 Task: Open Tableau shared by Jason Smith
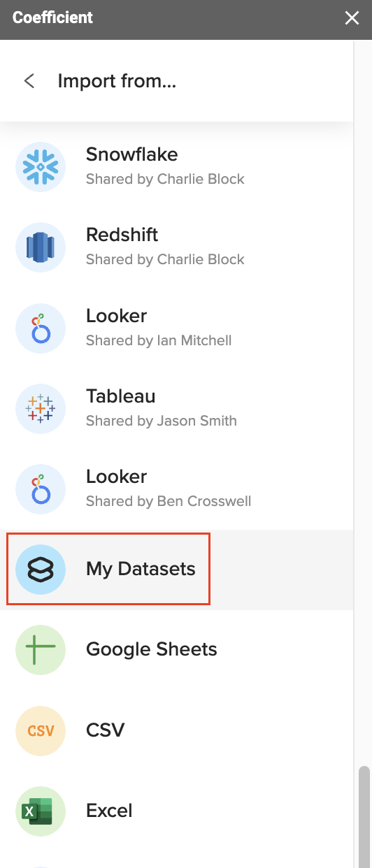(177, 409)
